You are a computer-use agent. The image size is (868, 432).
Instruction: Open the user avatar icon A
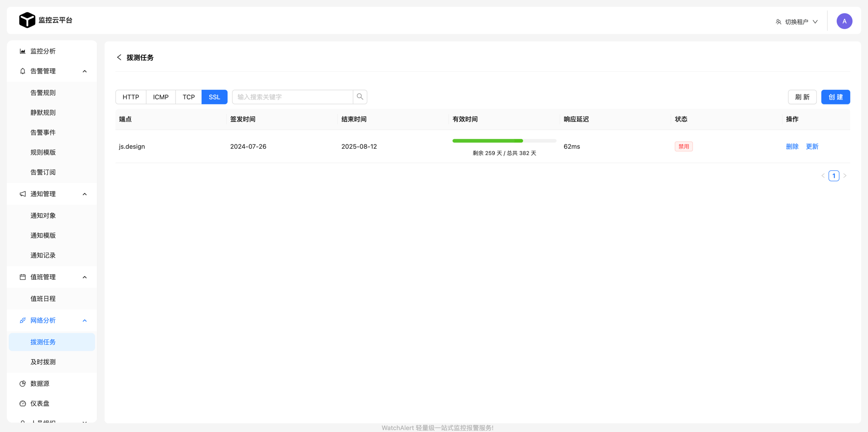[844, 21]
